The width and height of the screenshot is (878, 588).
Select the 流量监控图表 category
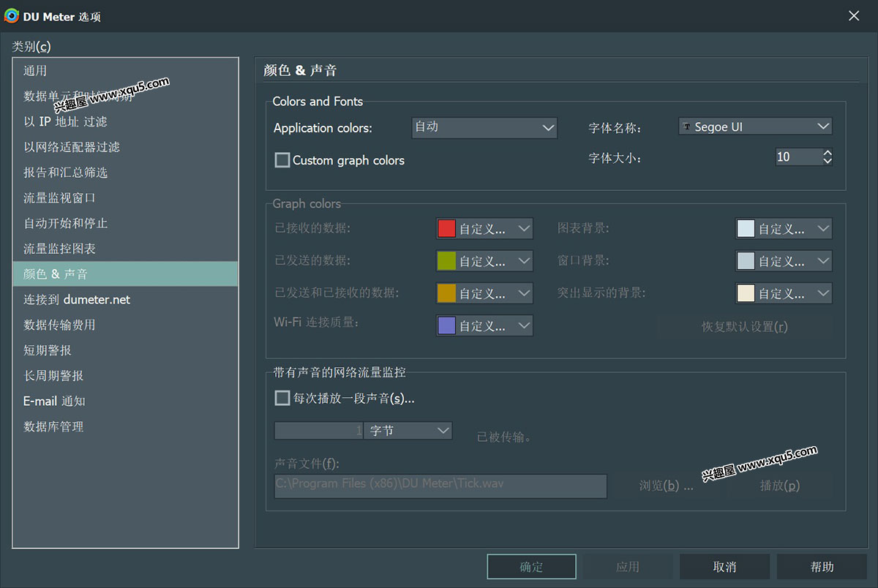point(125,249)
